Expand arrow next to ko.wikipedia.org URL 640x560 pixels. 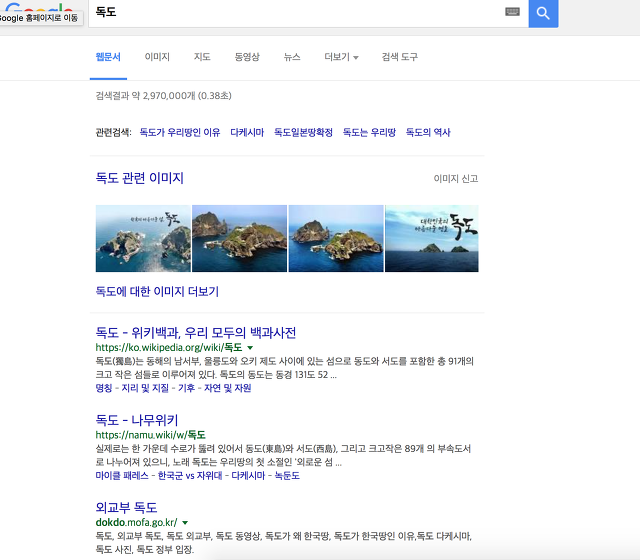coord(250,348)
